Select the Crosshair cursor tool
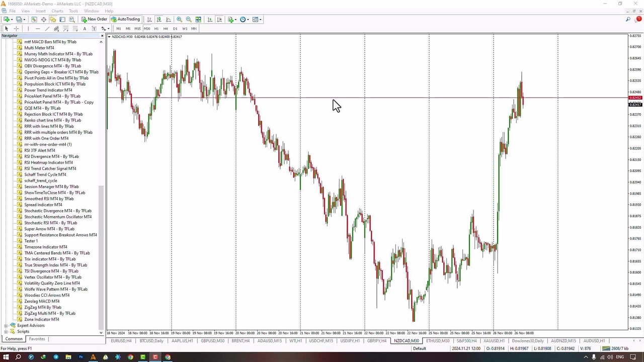644x362 pixels. coord(16,29)
